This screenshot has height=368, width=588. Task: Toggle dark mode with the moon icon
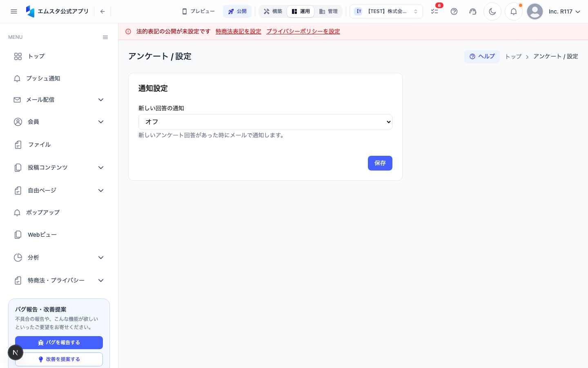(492, 11)
